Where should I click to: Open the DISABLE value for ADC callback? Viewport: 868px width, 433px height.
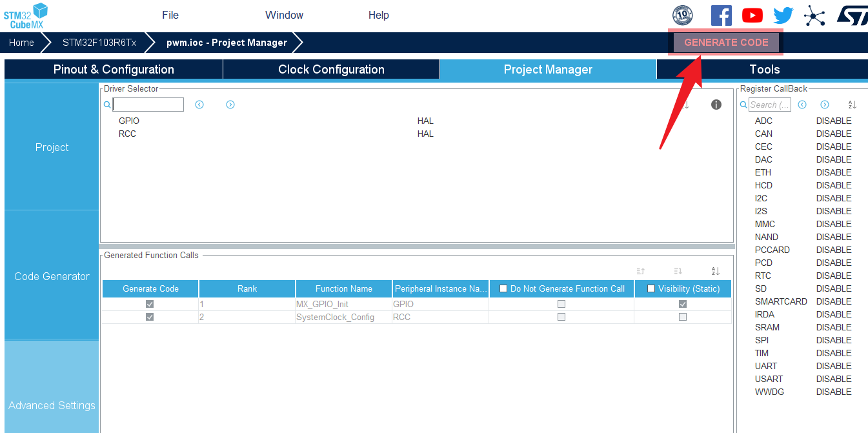pyautogui.click(x=834, y=121)
